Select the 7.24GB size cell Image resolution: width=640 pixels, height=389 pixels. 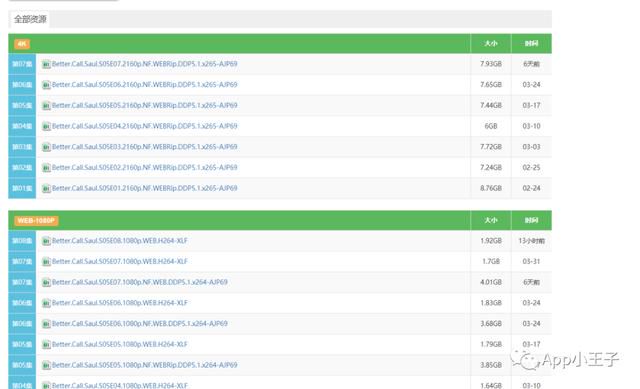[491, 168]
